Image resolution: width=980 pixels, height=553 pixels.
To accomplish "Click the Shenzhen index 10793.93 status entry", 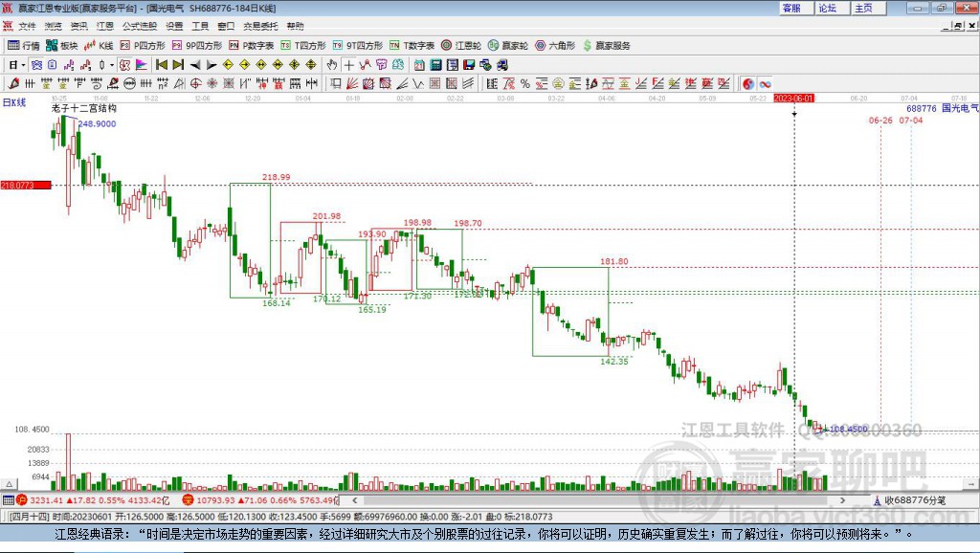I will 260,499.
